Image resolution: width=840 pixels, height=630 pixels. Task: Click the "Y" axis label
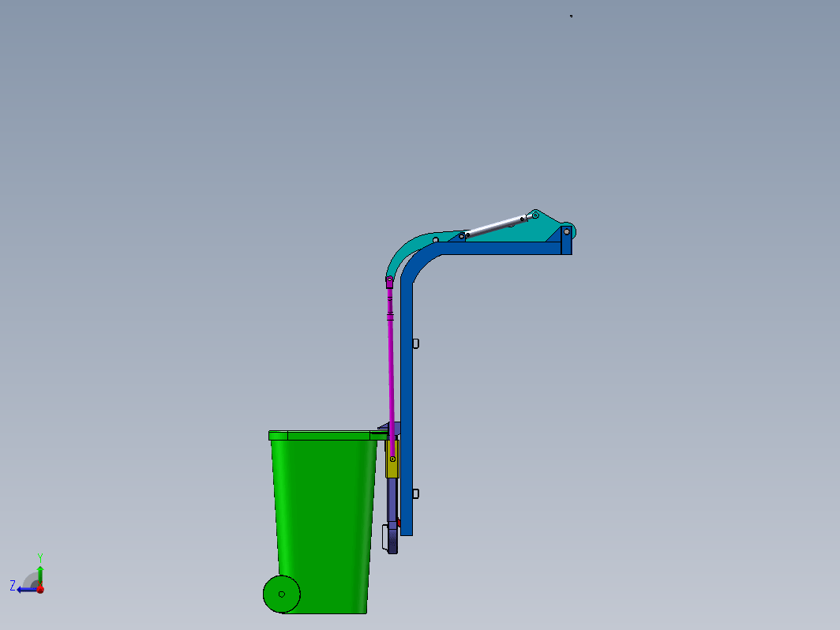coord(40,557)
